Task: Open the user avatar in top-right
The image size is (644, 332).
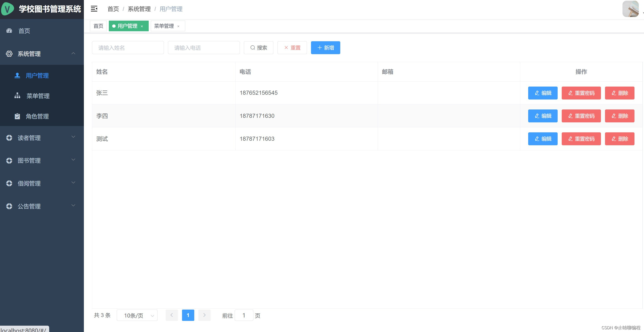Action: 630,9
